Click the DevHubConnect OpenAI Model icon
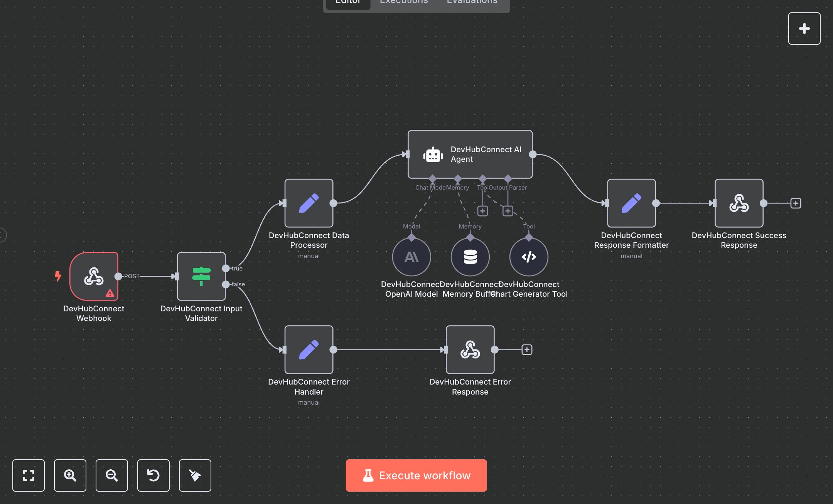The image size is (833, 504). [411, 257]
